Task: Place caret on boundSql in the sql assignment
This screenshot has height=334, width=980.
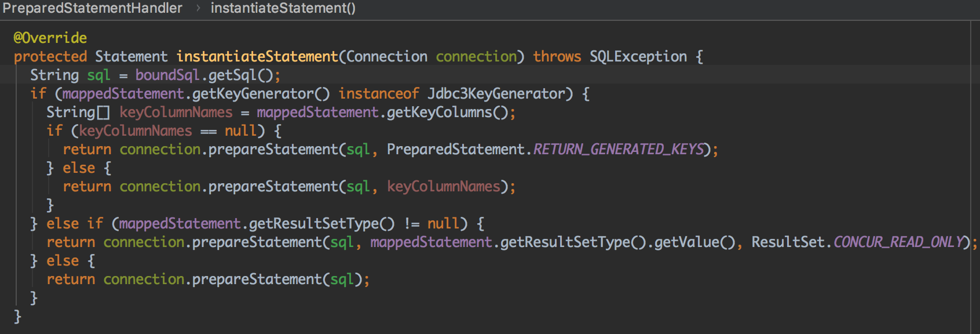Action: click(x=167, y=75)
